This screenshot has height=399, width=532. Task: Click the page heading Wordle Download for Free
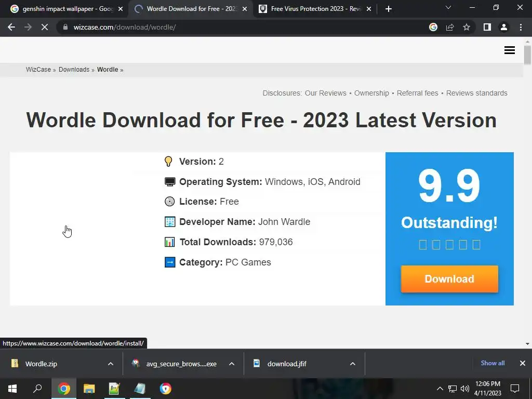[261, 120]
